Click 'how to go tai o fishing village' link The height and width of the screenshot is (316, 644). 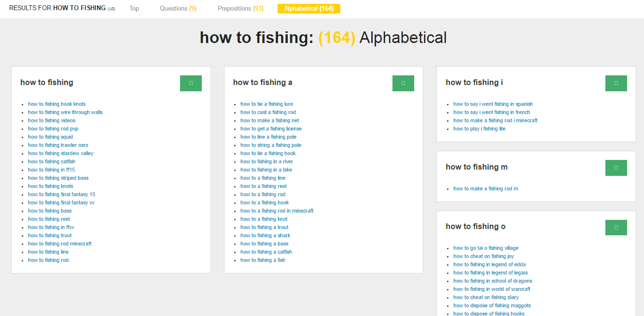486,248
